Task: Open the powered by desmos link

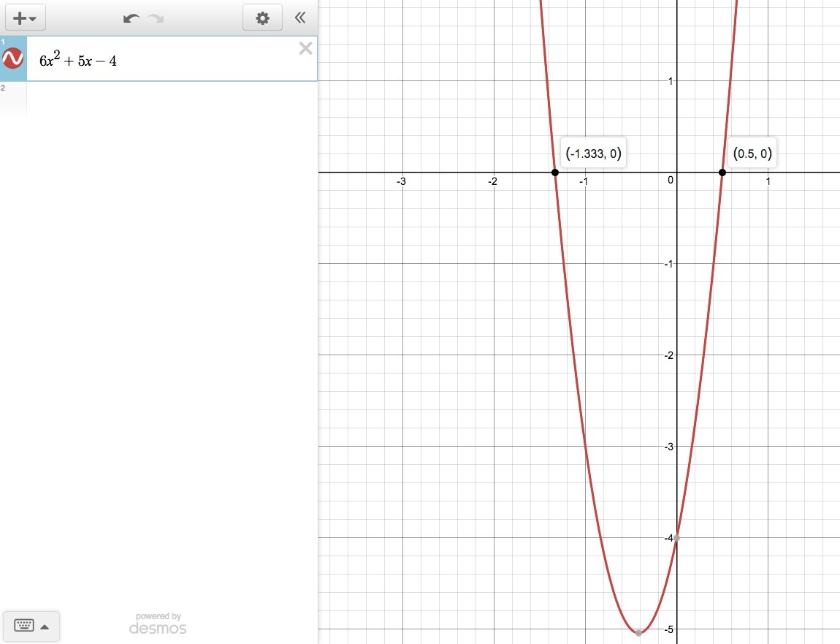Action: [158, 624]
